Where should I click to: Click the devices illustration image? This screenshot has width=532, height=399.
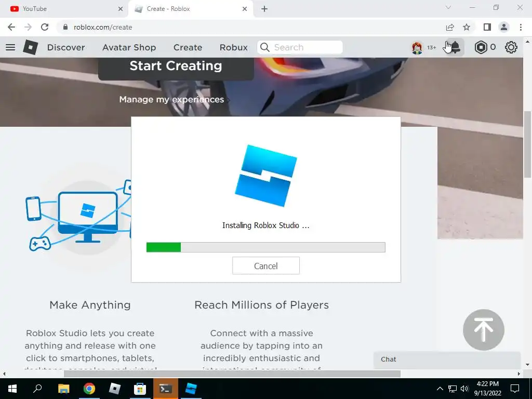coord(78,216)
